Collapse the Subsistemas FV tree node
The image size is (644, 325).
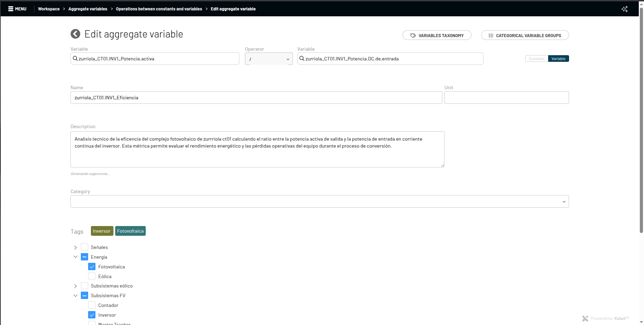pyautogui.click(x=75, y=295)
